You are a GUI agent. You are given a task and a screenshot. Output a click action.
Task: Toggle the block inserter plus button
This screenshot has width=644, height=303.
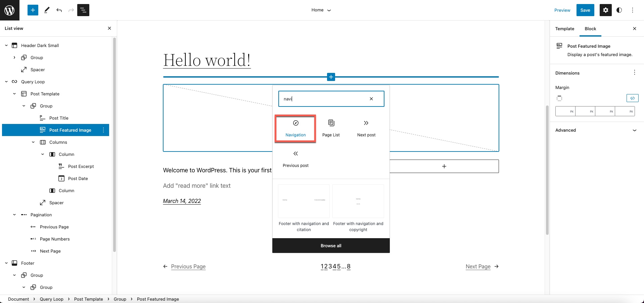[x=33, y=10]
